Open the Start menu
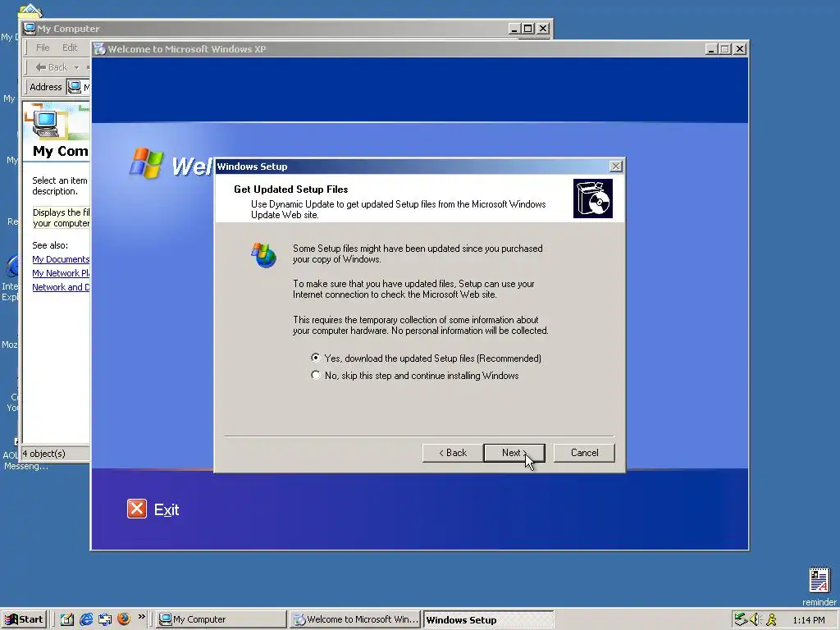 tap(25, 619)
